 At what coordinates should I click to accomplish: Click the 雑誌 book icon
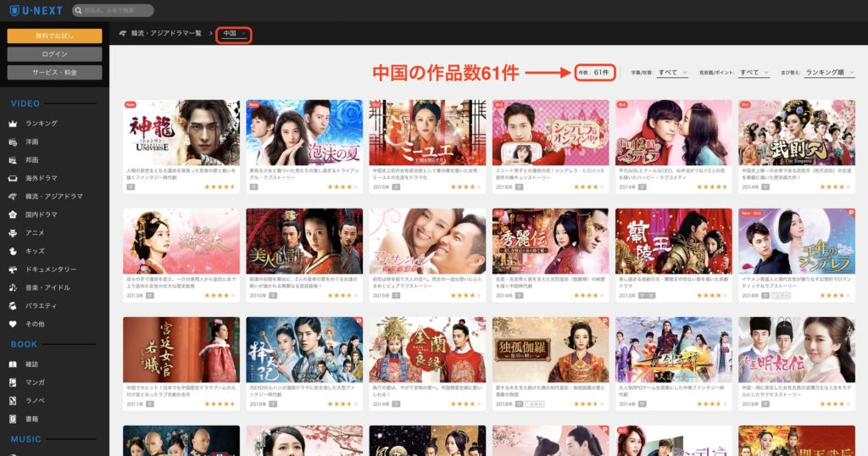13,364
